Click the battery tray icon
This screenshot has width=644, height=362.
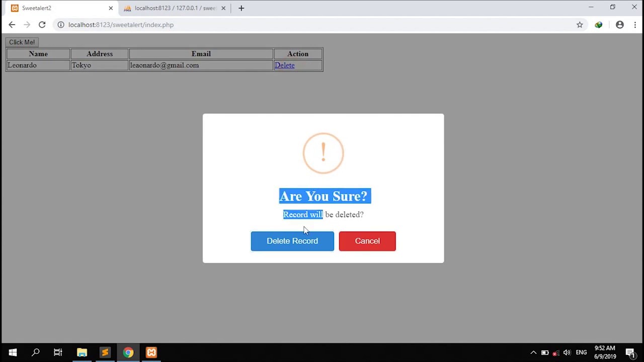click(x=545, y=352)
